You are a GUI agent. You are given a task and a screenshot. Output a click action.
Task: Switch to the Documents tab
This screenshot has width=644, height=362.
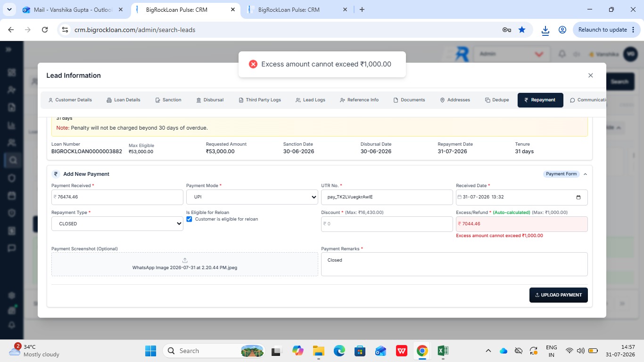coord(409,100)
